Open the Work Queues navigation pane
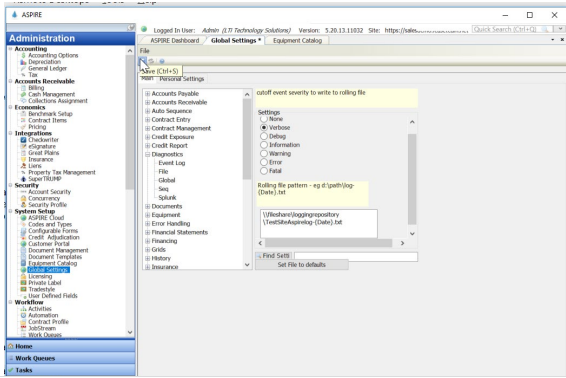This screenshot has height=378, width=566. [x=71, y=358]
